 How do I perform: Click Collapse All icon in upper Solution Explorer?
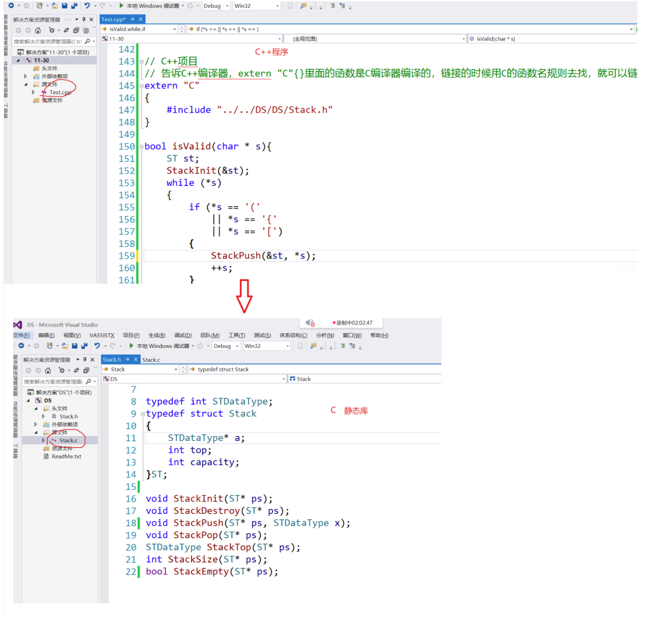pyautogui.click(x=76, y=30)
